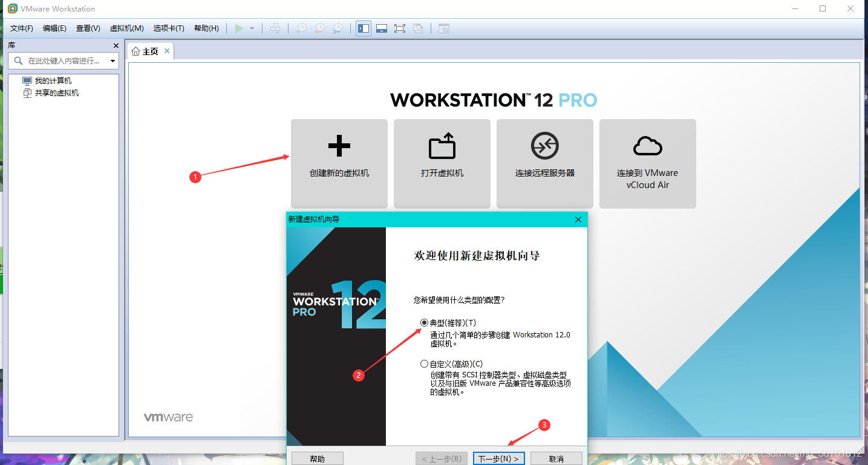Click the Send Ctrl+Alt+Del toolbar icon
868x465 pixels.
275,28
